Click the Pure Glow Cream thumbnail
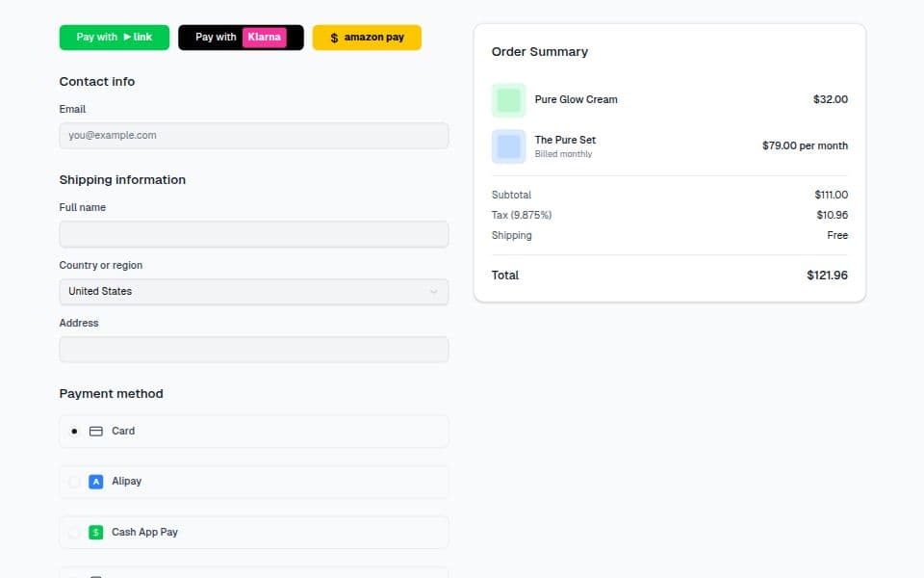 (508, 99)
